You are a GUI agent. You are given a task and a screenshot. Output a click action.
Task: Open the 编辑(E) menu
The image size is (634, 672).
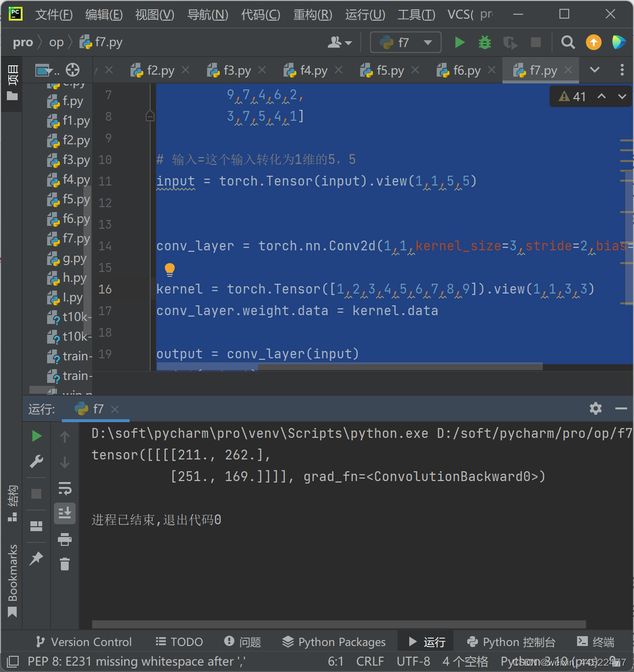[x=104, y=15]
